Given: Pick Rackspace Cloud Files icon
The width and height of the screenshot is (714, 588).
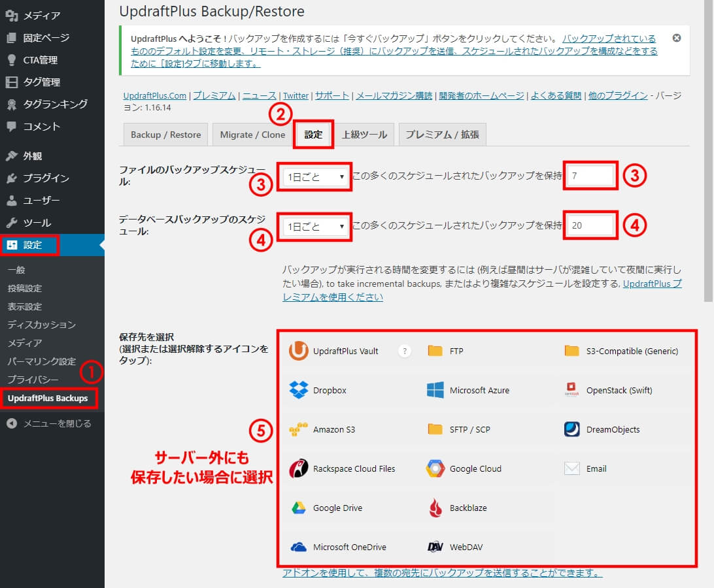Looking at the screenshot, I should coord(298,468).
